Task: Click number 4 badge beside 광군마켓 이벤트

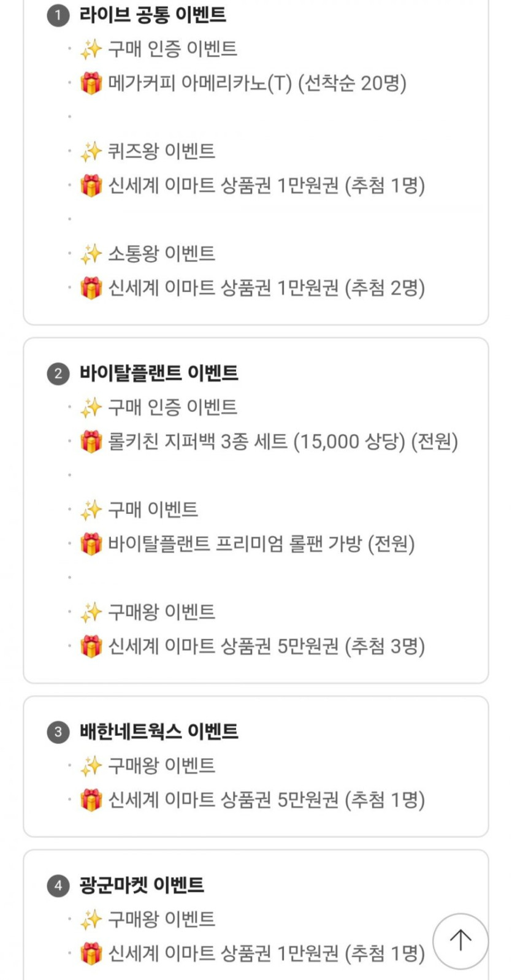Action: [58, 885]
